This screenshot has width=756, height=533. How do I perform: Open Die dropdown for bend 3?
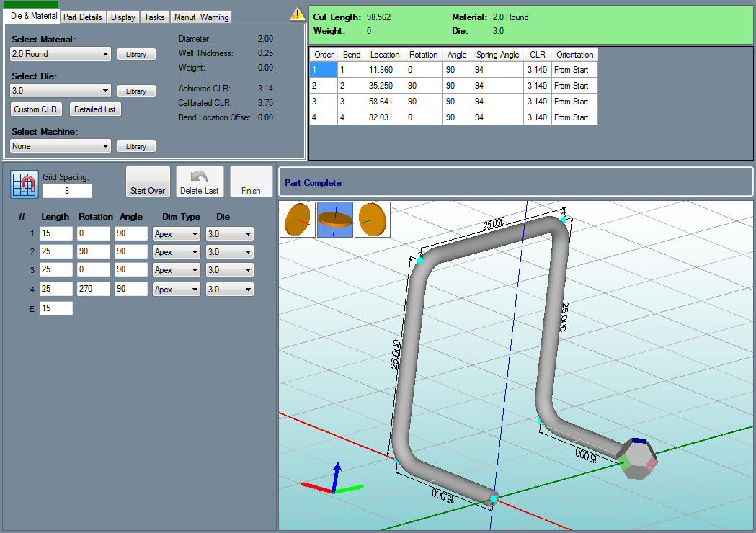coord(229,270)
